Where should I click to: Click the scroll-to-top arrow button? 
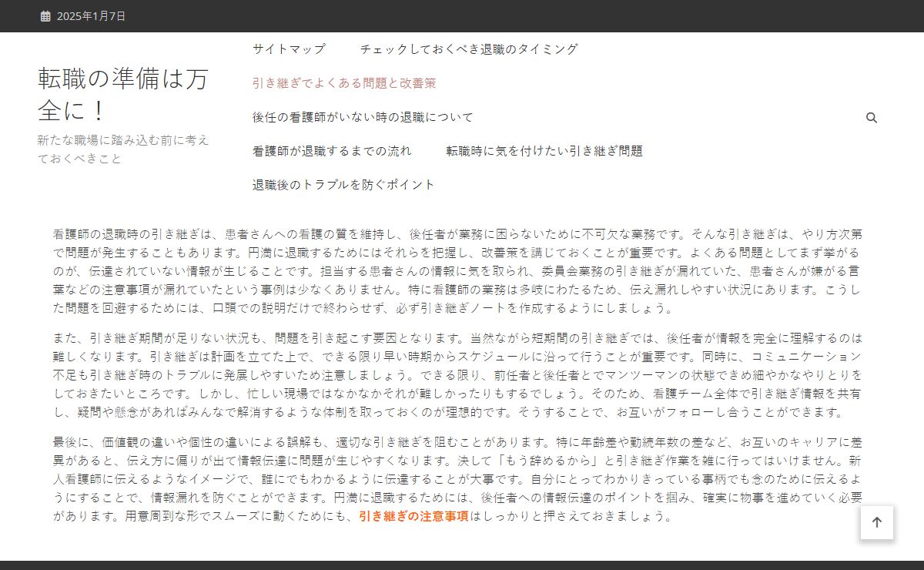(x=877, y=522)
